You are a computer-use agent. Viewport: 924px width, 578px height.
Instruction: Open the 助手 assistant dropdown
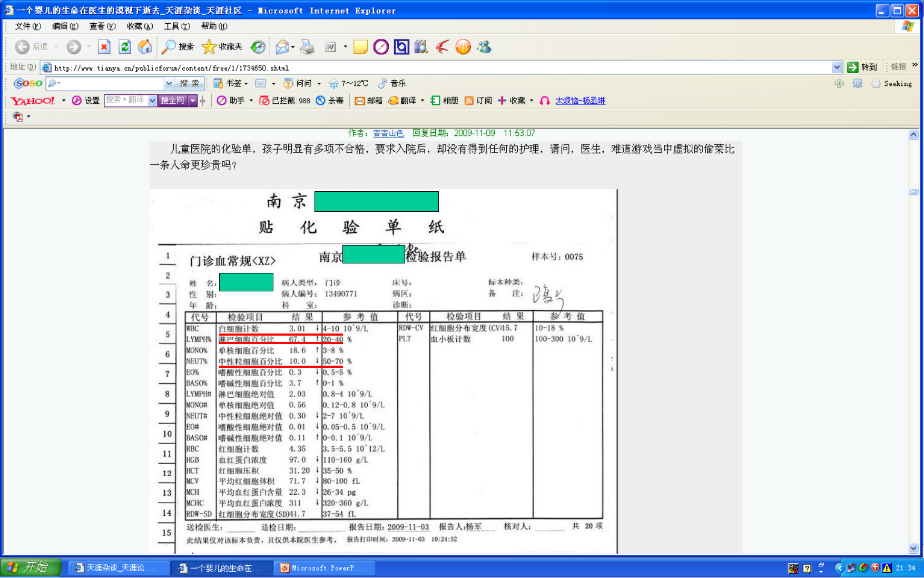click(x=251, y=101)
